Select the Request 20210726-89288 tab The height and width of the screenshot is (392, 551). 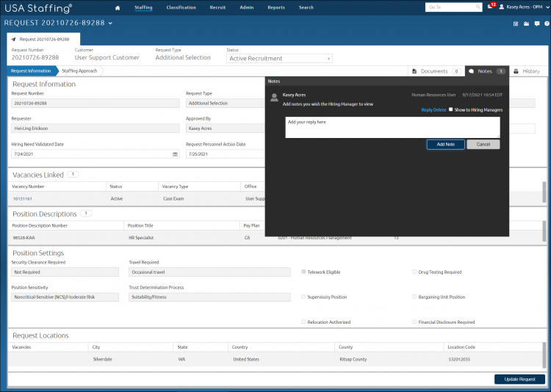pos(43,40)
